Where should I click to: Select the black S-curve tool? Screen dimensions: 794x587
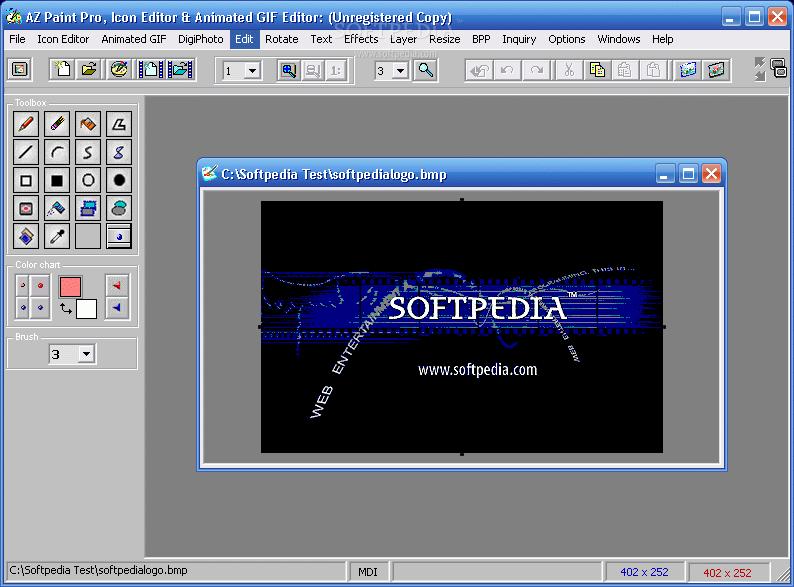(88, 152)
